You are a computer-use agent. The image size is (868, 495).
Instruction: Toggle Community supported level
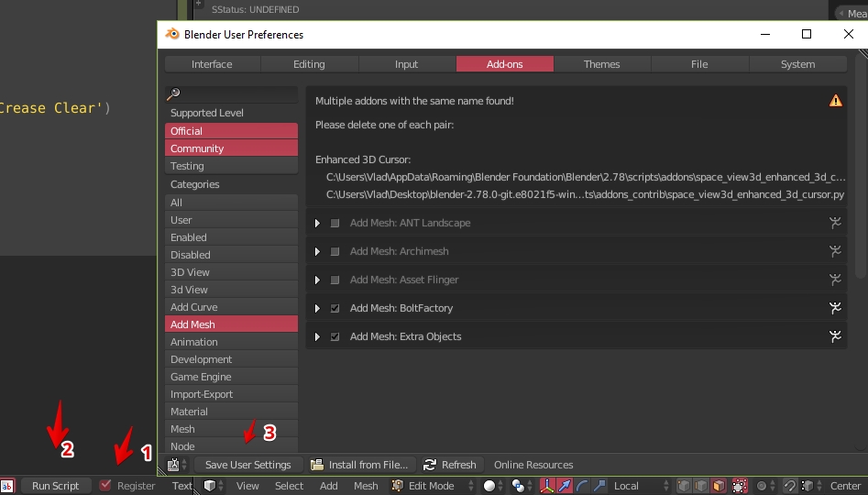[231, 148]
